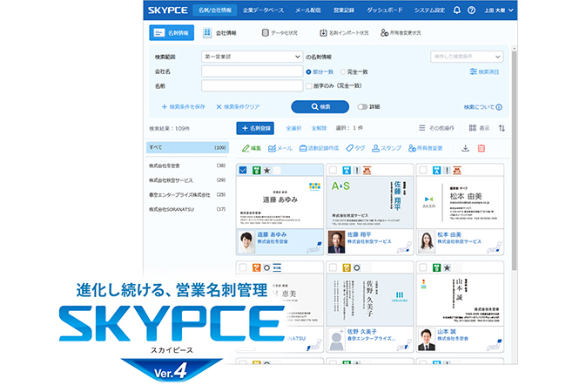Click the download icon in card toolbar
The image size is (566, 392).
pos(466,148)
